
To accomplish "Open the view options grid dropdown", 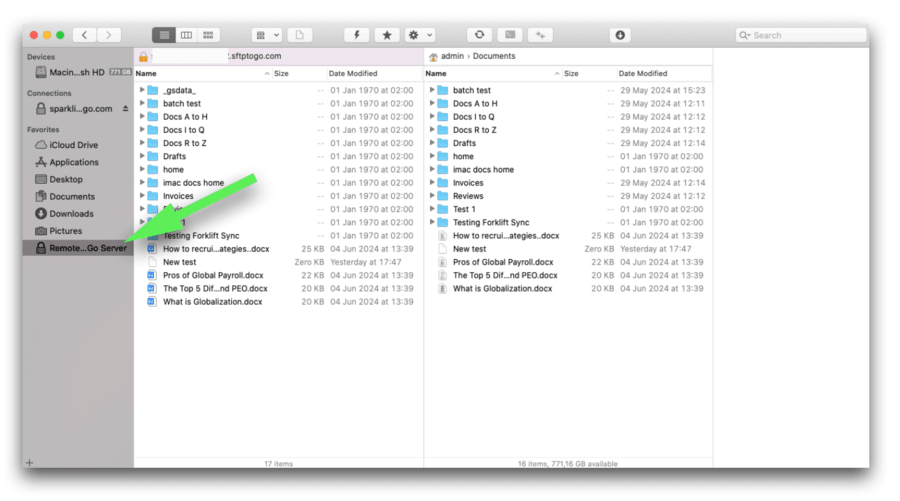I will pos(267,35).
